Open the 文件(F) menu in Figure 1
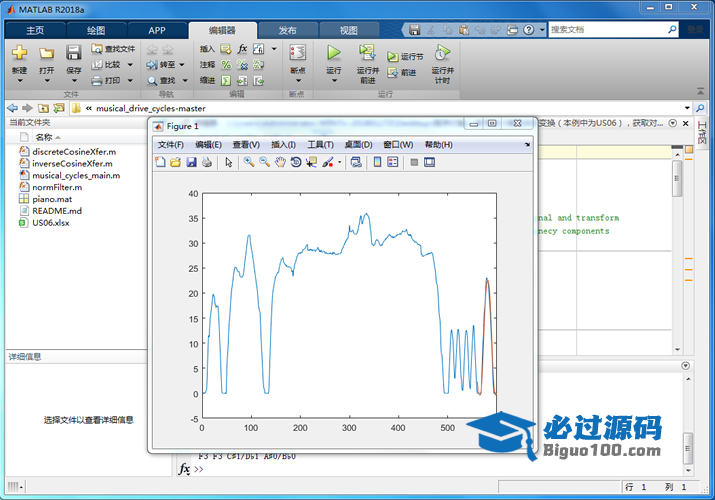Screen dimensions: 715x500 [x=171, y=144]
